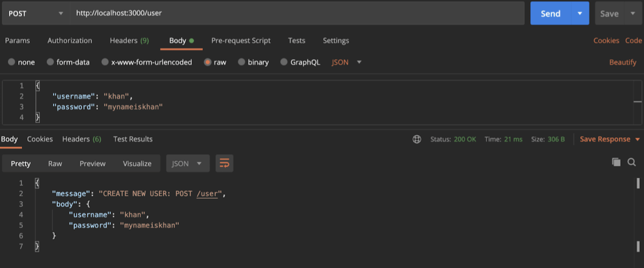Copy the response body with copy icon

tap(616, 162)
